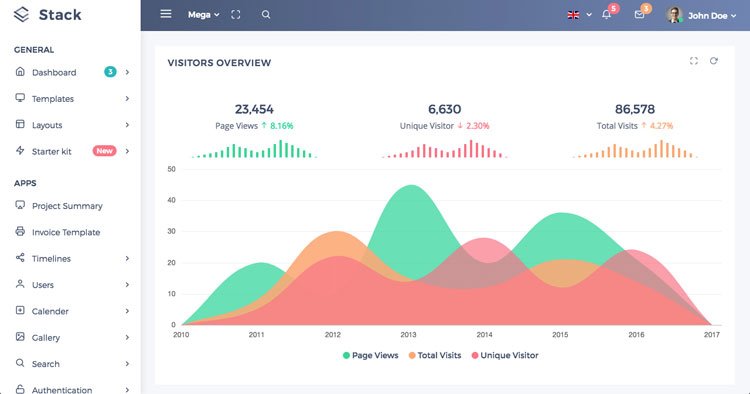Image resolution: width=750 pixels, height=394 pixels.
Task: Expand Starter kit submenu chevron
Action: [127, 151]
